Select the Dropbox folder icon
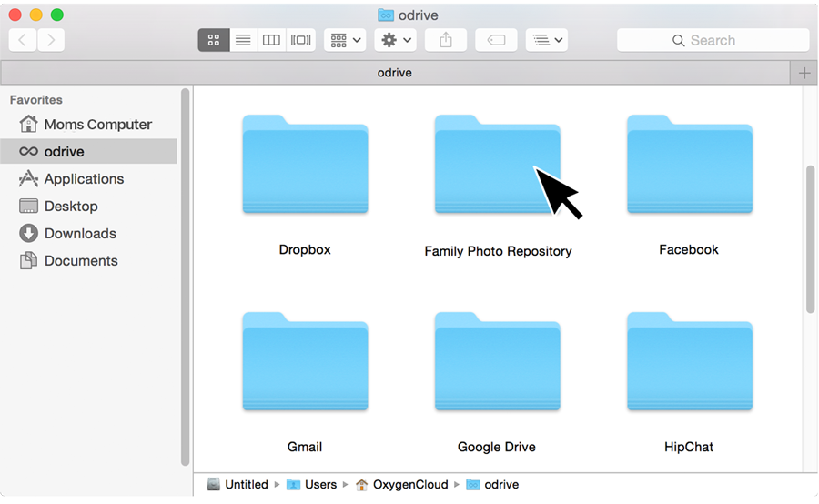 click(x=305, y=164)
